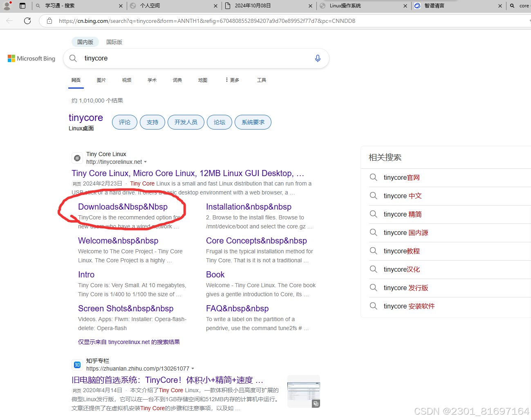This screenshot has height=420, width=531.
Task: Click search icon beside tinycore教程
Action: click(x=373, y=251)
